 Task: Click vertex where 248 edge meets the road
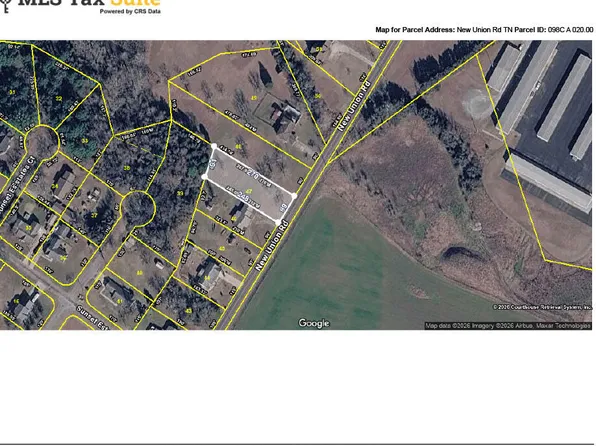pos(277,222)
